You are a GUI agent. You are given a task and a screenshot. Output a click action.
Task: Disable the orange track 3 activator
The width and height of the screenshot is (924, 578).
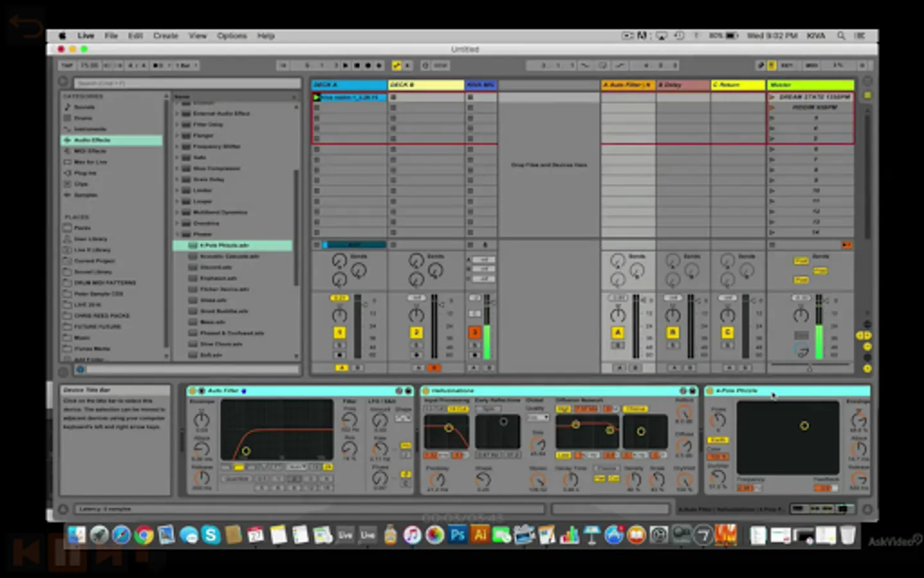[475, 332]
